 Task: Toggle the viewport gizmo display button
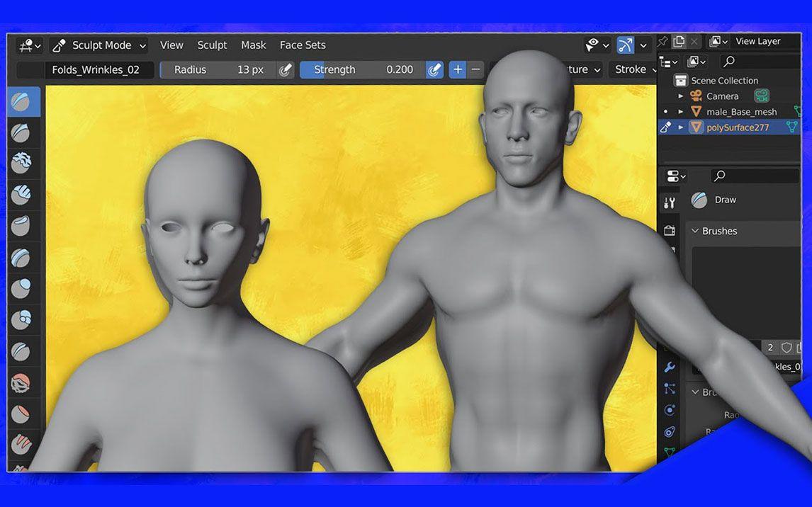point(625,45)
